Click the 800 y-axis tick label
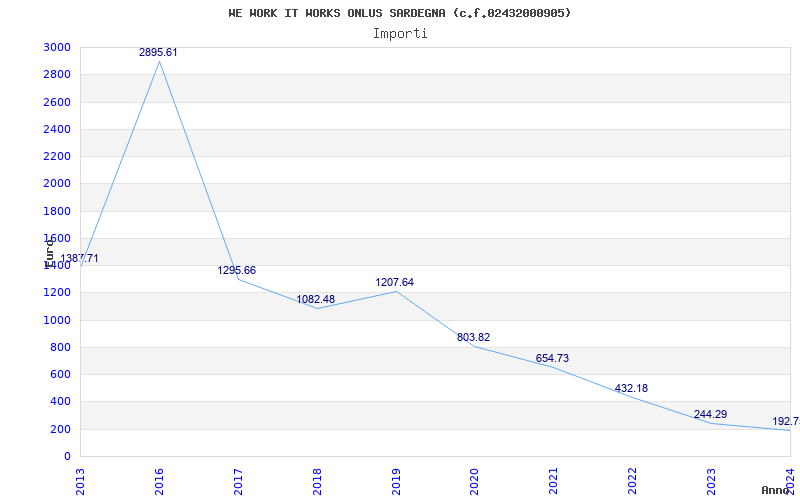The image size is (800, 500). pos(60,347)
